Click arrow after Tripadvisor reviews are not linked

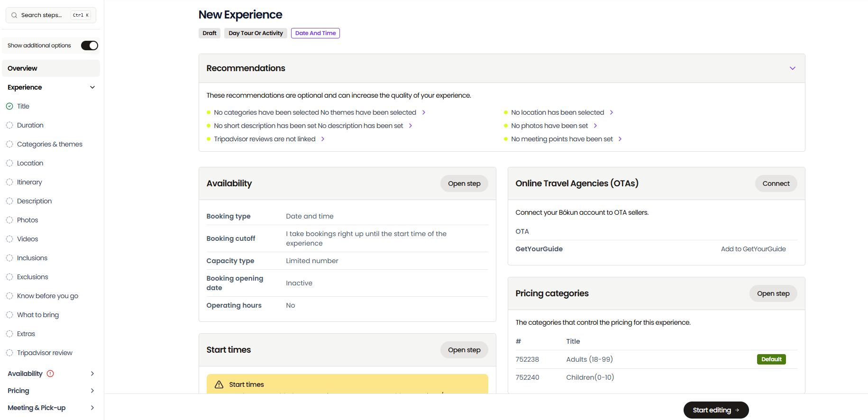pyautogui.click(x=323, y=139)
